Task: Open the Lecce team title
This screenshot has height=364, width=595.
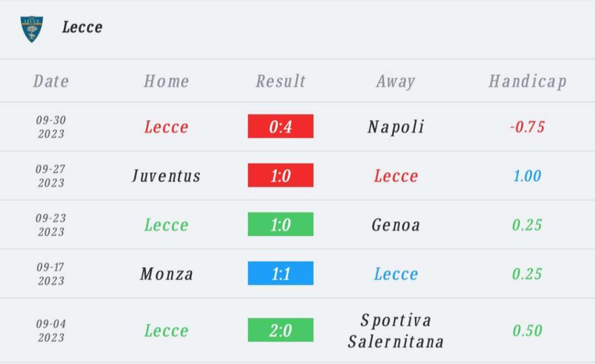Action: click(x=83, y=27)
